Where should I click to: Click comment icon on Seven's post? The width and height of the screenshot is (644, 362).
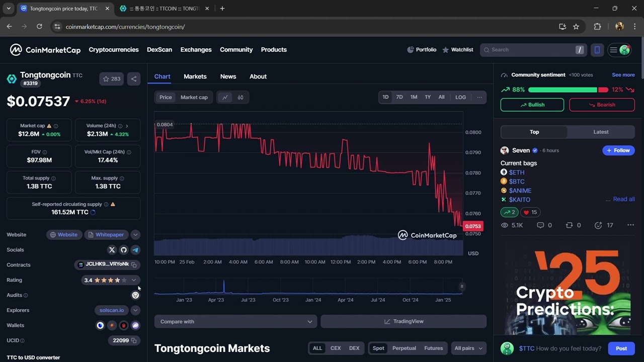pyautogui.click(x=540, y=225)
